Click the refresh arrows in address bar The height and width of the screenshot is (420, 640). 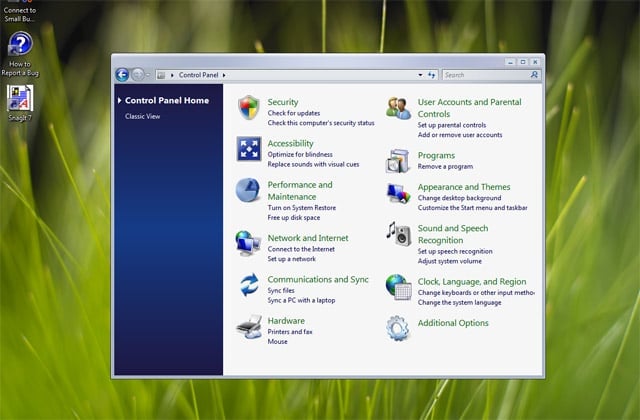[x=432, y=75]
